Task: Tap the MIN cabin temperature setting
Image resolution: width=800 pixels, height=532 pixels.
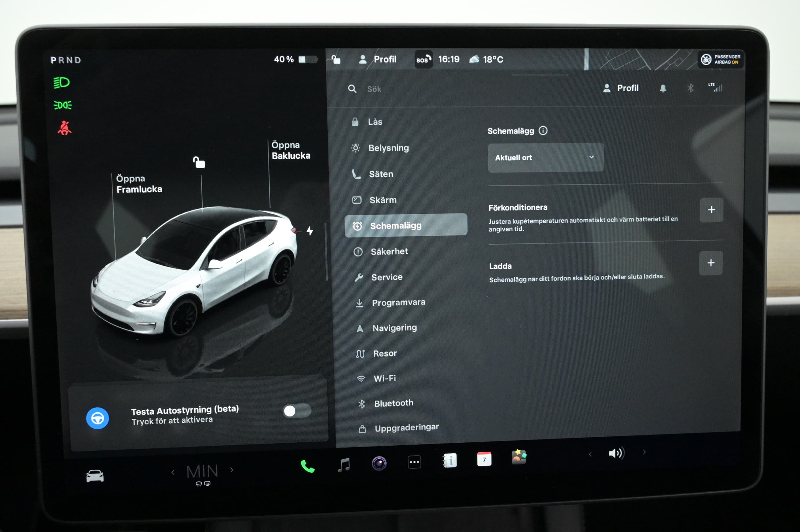Action: click(202, 472)
